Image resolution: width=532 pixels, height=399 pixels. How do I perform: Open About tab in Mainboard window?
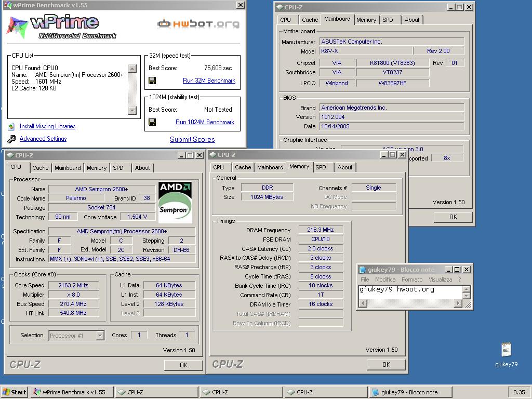(x=412, y=20)
